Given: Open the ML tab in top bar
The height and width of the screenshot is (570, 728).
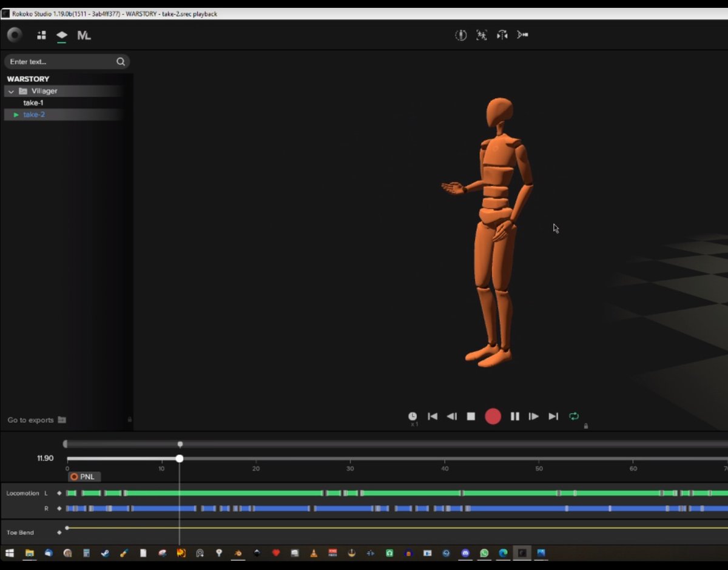Looking at the screenshot, I should [84, 35].
